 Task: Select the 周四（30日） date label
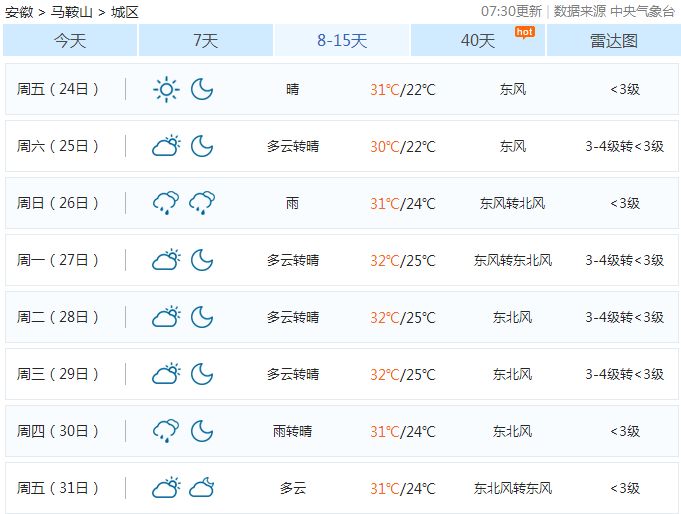(58, 431)
